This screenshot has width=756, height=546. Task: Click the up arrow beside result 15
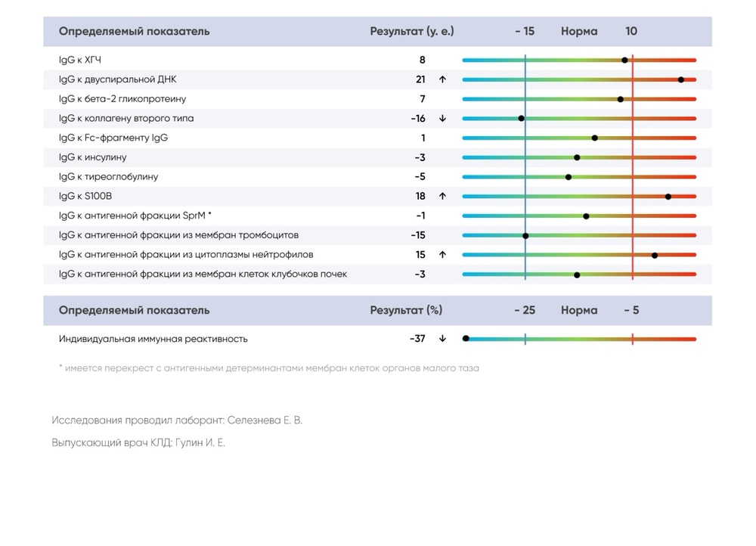(x=442, y=255)
